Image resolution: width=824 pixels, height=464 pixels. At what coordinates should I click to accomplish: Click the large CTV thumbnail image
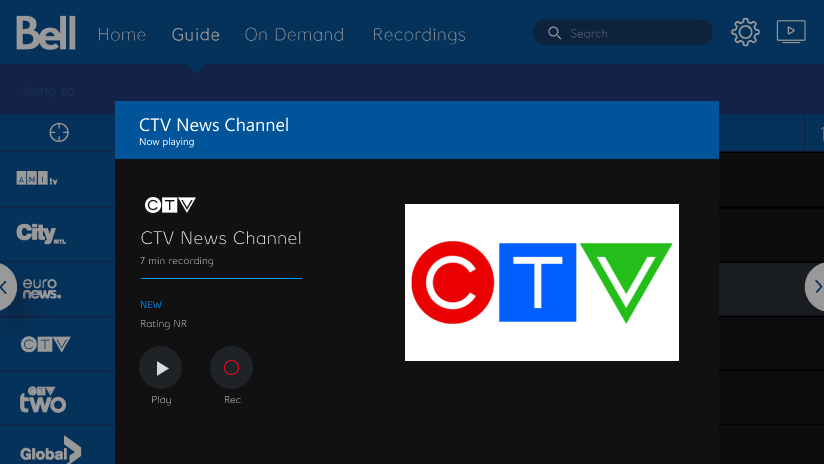(542, 282)
